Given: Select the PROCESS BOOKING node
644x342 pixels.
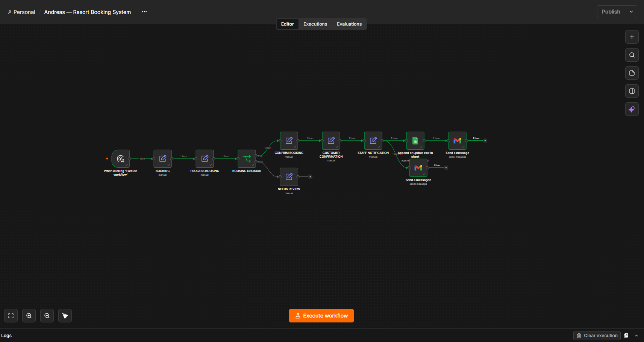Looking at the screenshot, I should pyautogui.click(x=205, y=159).
